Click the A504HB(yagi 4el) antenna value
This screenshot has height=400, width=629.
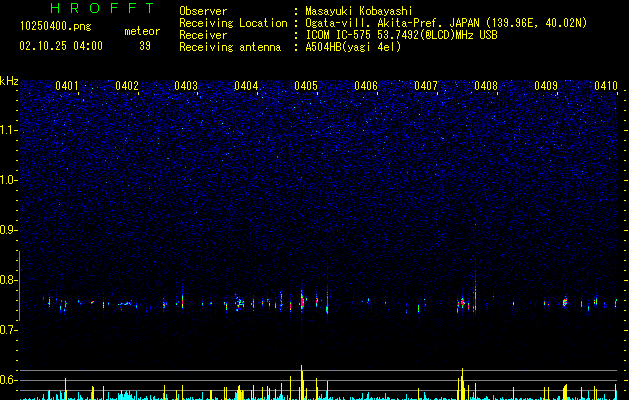353,47
